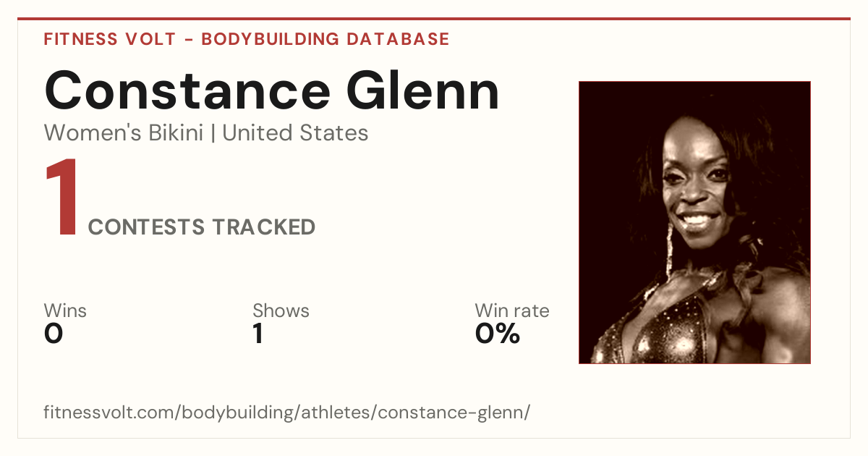Select the CONTESTS TRACKED label
Screen dimensions: 868x456
pos(202,227)
